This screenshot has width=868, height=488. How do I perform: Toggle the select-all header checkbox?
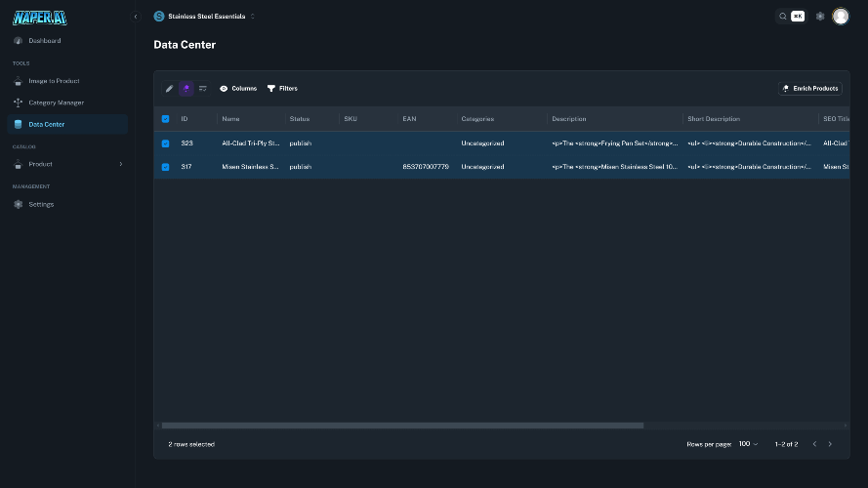coord(166,119)
